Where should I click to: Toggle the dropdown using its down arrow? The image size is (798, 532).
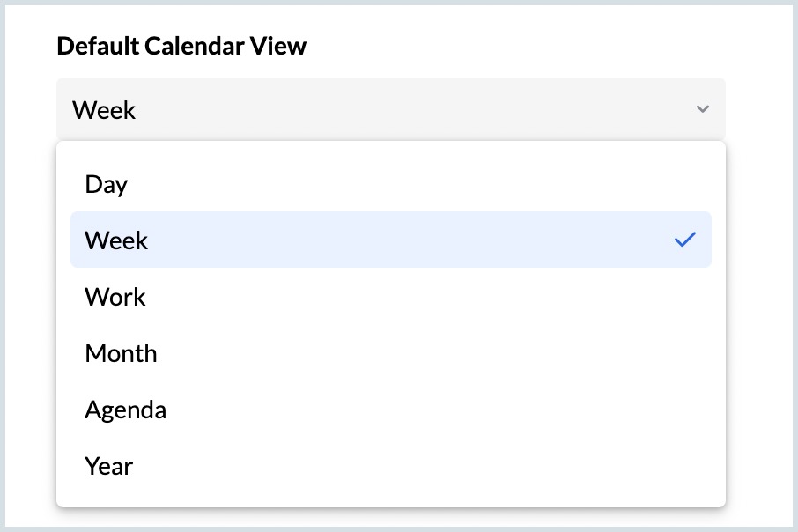coord(702,109)
